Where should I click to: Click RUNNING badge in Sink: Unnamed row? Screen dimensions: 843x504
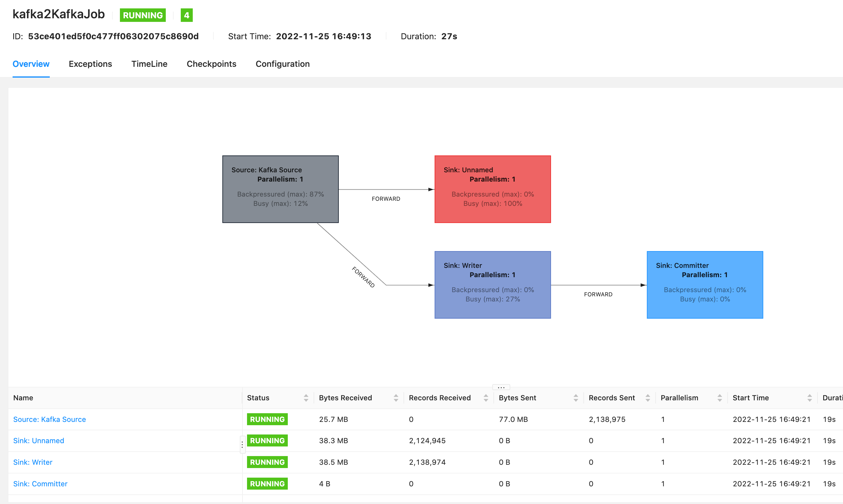[x=267, y=440]
